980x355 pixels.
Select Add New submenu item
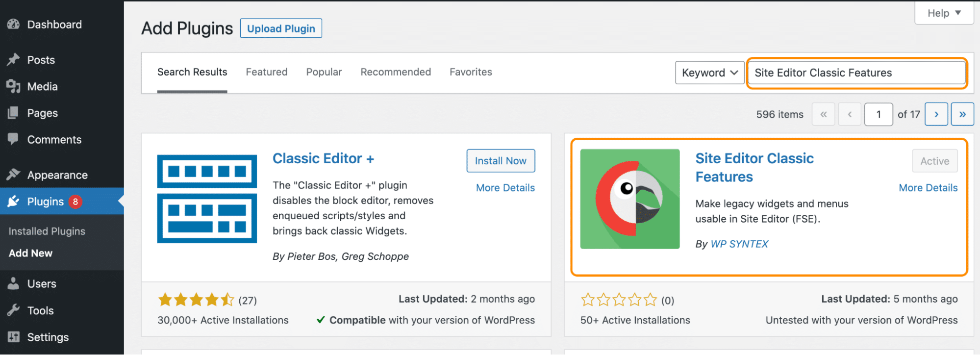pos(30,253)
